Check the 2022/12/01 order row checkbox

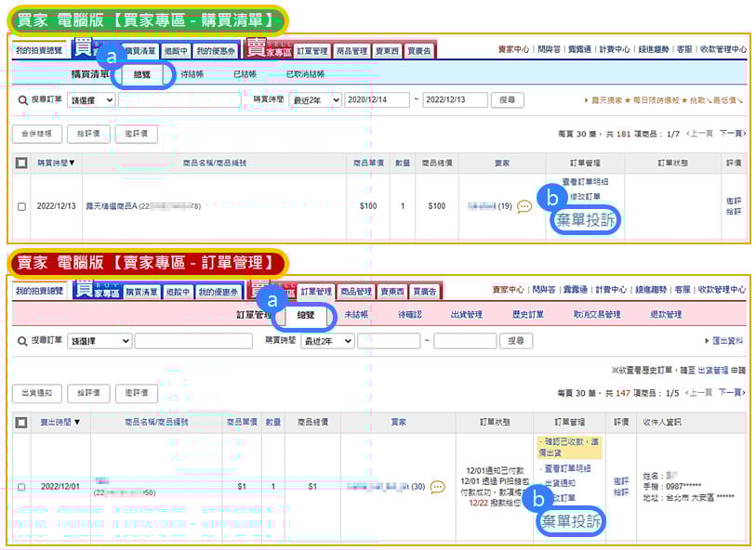tap(21, 486)
